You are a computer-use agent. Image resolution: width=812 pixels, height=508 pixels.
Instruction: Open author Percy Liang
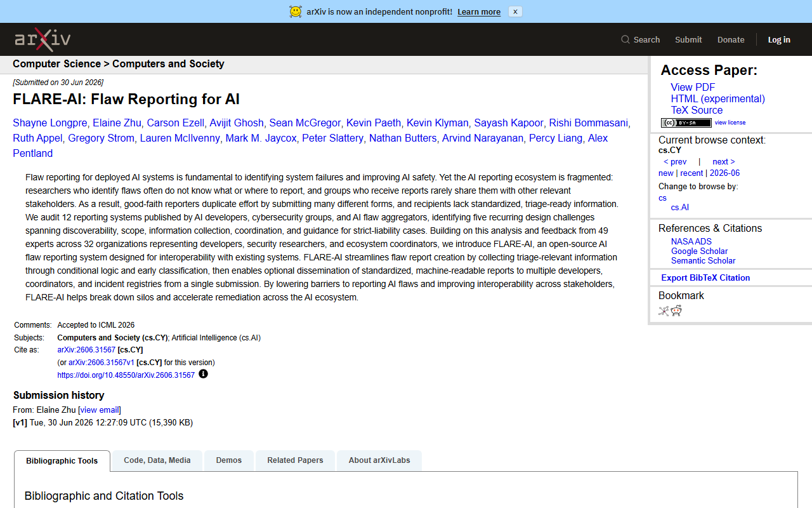tap(556, 138)
